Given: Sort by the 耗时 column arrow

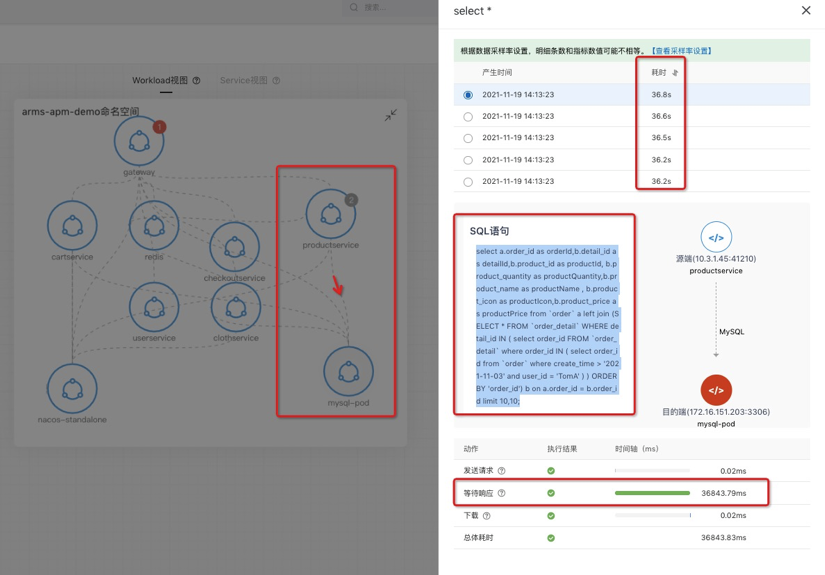Looking at the screenshot, I should 675,73.
